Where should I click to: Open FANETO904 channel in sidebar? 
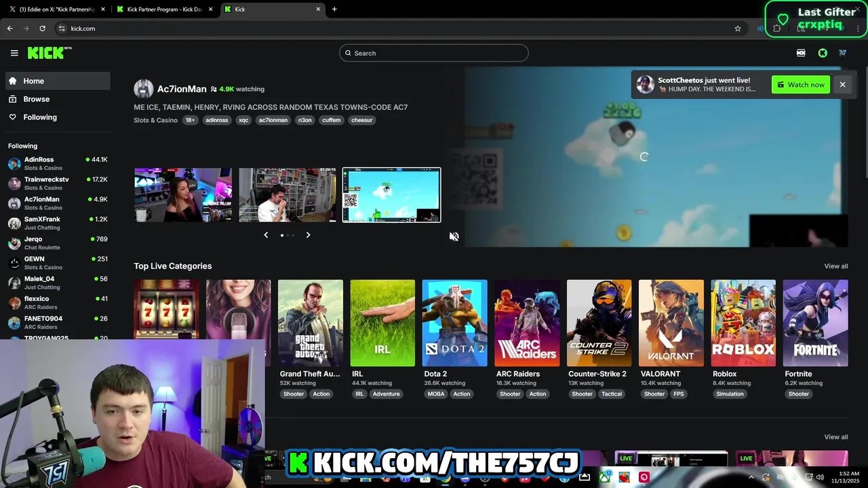[x=58, y=322]
